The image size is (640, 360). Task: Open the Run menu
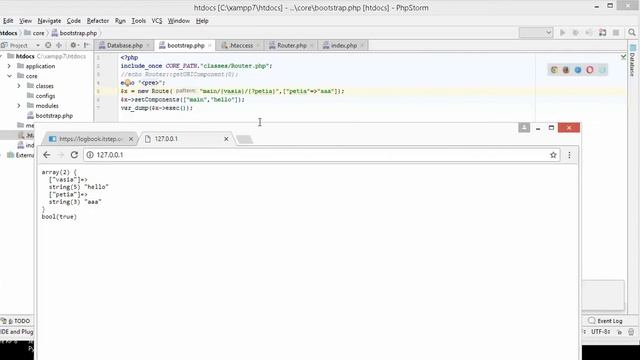[x=120, y=21]
